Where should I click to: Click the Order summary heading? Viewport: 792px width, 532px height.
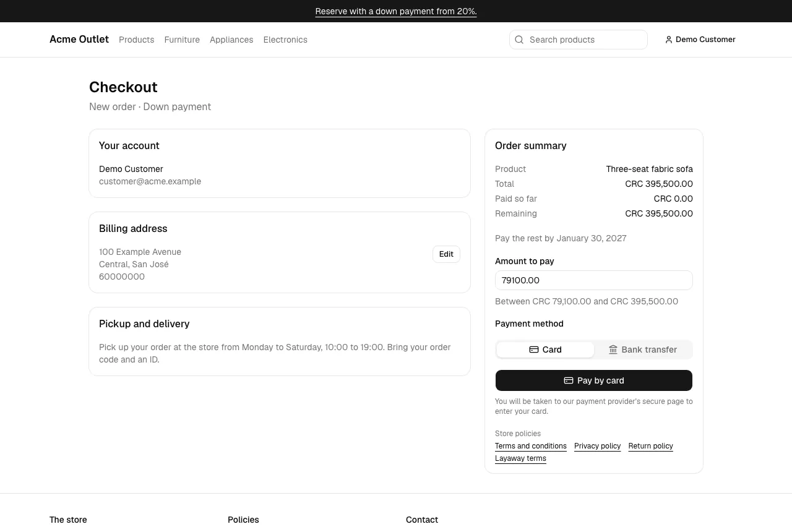pos(531,145)
